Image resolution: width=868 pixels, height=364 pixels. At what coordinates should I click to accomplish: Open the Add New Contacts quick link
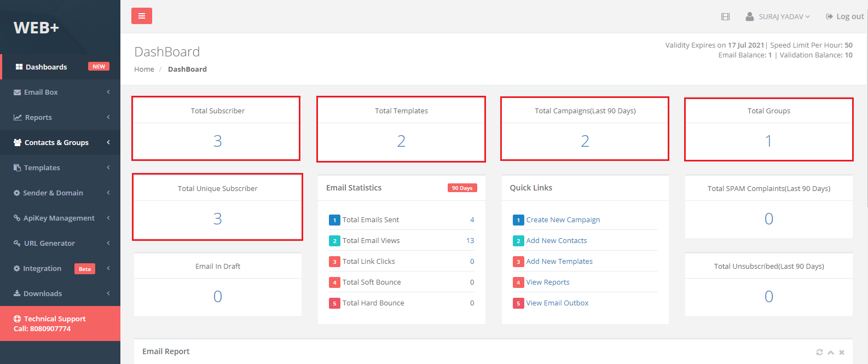556,241
